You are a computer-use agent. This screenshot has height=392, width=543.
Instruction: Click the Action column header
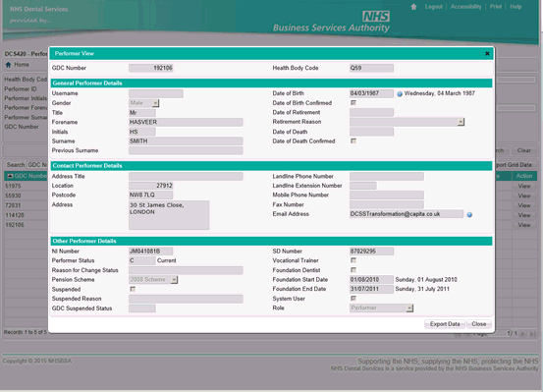[x=524, y=176]
